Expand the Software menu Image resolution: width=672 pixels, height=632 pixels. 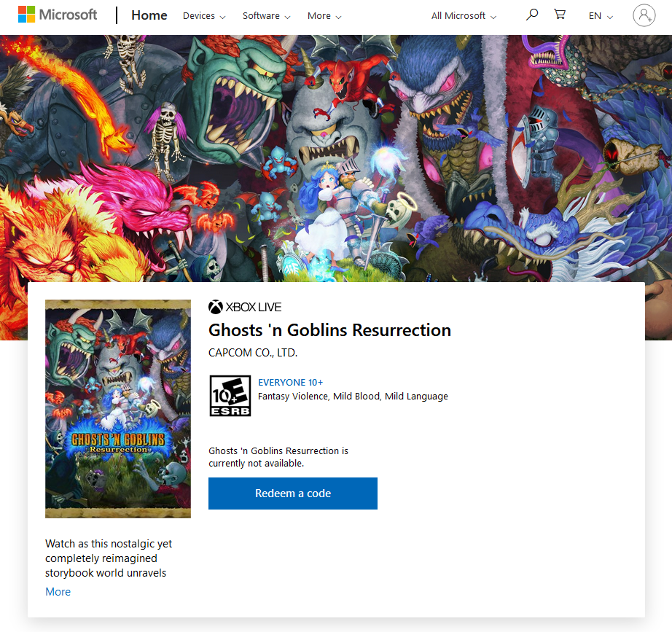266,16
